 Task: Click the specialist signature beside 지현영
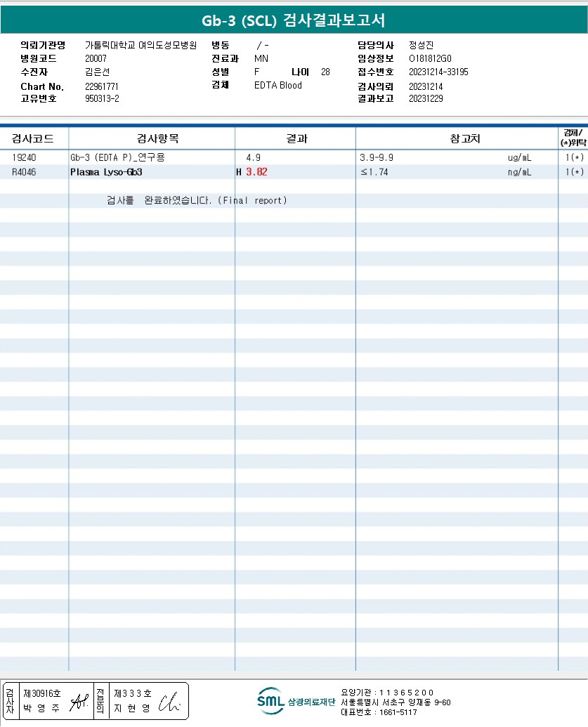169,702
